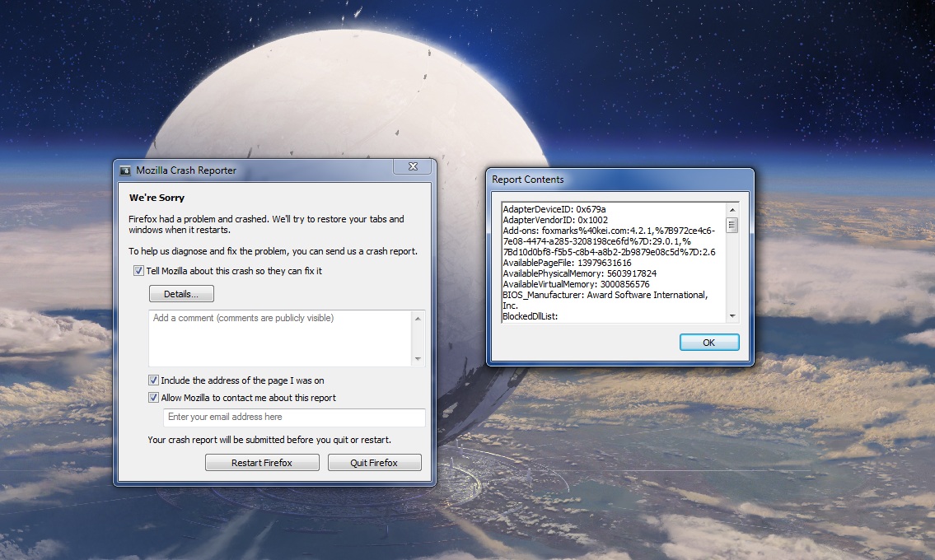Click the Restart Firefox button
Viewport: 935px width, 560px height.
262,463
